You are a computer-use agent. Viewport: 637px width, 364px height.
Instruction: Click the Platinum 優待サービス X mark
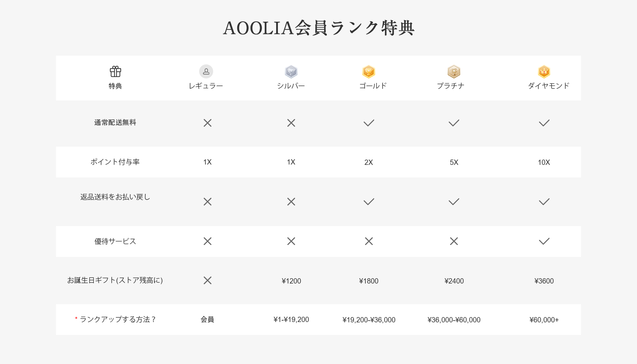click(x=454, y=241)
